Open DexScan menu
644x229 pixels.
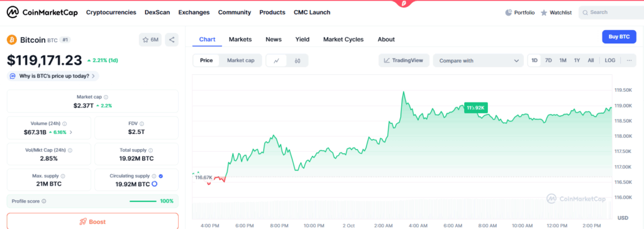pyautogui.click(x=157, y=13)
